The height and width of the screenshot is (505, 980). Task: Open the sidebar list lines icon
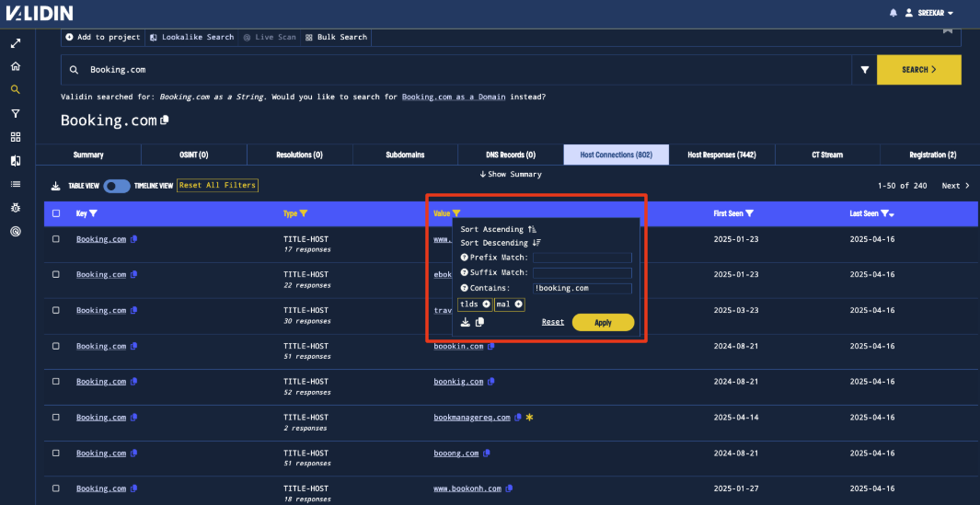coord(16,184)
